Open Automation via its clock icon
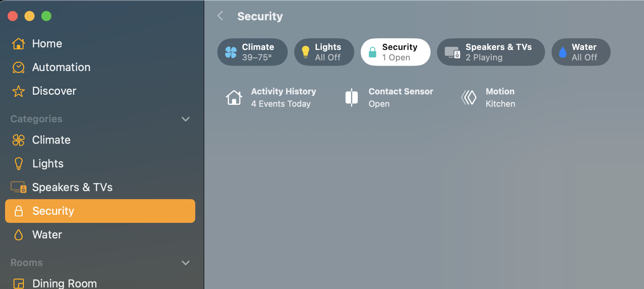The height and width of the screenshot is (289, 644). click(18, 67)
